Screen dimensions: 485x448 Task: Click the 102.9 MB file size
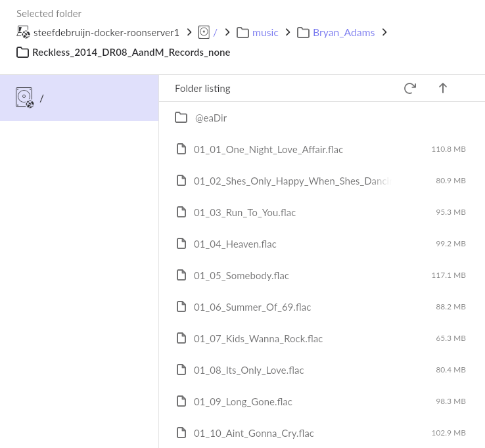pyautogui.click(x=448, y=433)
